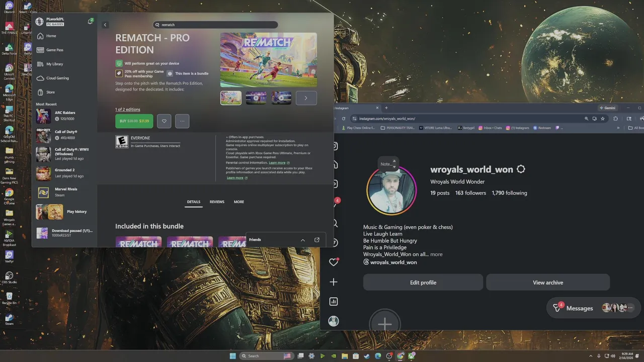This screenshot has height=362, width=644.
Task: Expand the bio with more link
Action: (436, 254)
